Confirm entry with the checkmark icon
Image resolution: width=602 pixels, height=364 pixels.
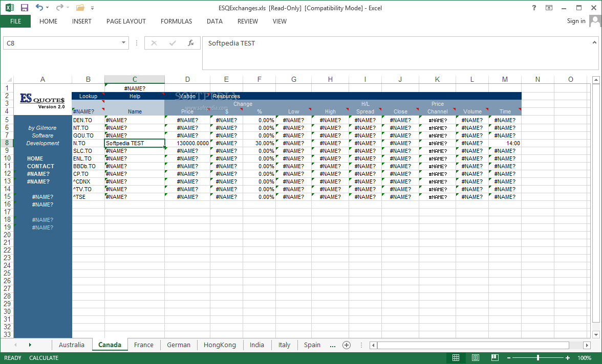pos(173,43)
